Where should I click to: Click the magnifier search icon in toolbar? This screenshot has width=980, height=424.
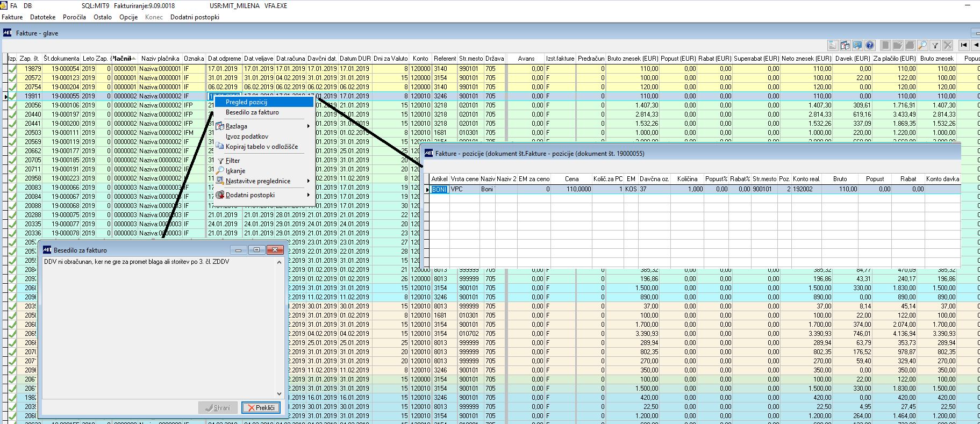coord(922,46)
